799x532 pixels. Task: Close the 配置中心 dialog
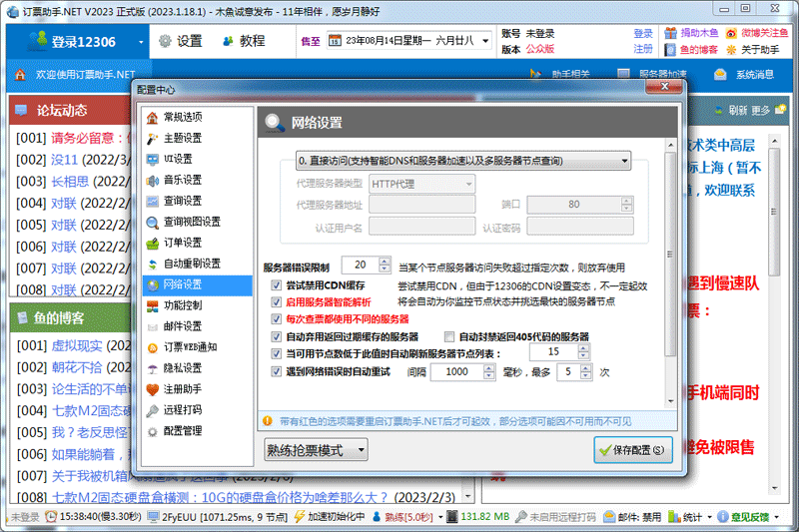click(663, 87)
